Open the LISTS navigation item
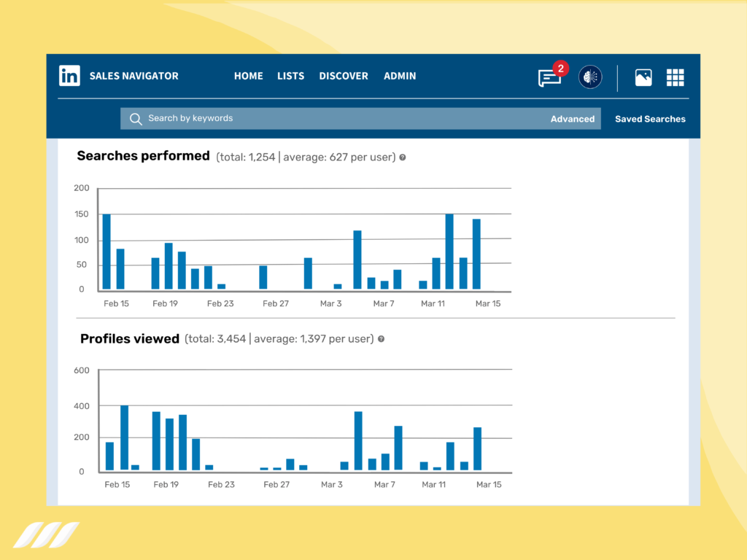 click(x=290, y=76)
